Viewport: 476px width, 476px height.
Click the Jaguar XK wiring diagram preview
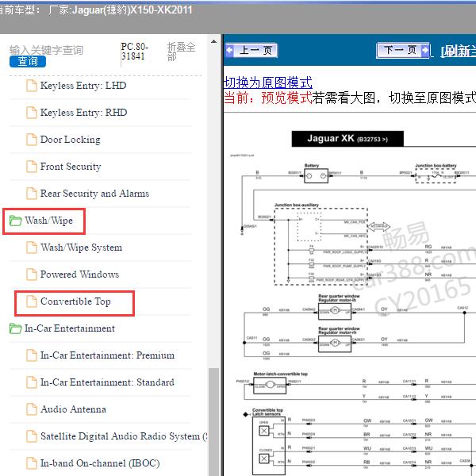(x=350, y=294)
